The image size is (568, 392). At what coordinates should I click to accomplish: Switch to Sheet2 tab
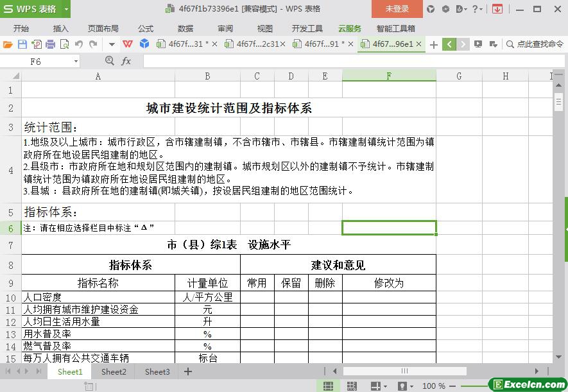pos(114,371)
